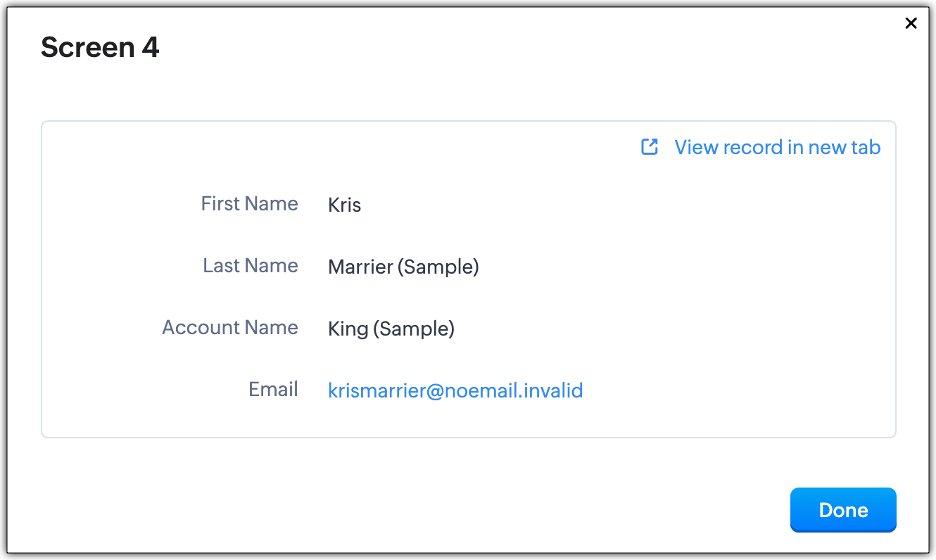Click the word Marrier in last name
The height and width of the screenshot is (560, 936).
[360, 267]
